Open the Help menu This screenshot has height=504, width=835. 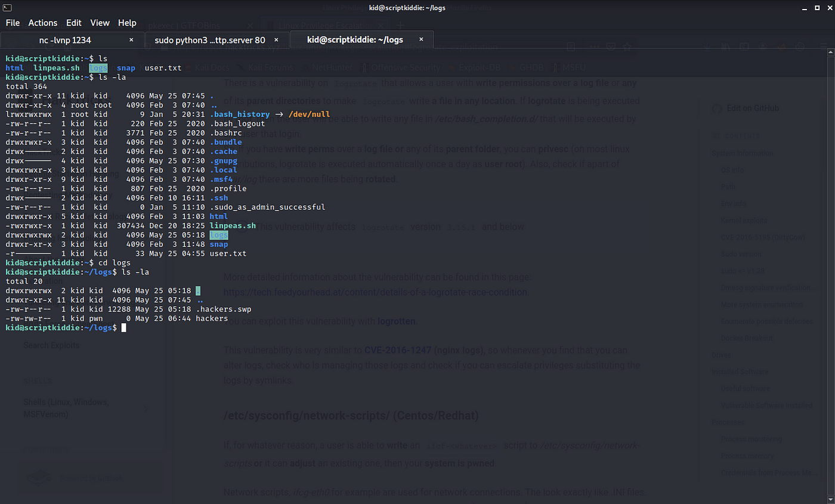(x=127, y=23)
